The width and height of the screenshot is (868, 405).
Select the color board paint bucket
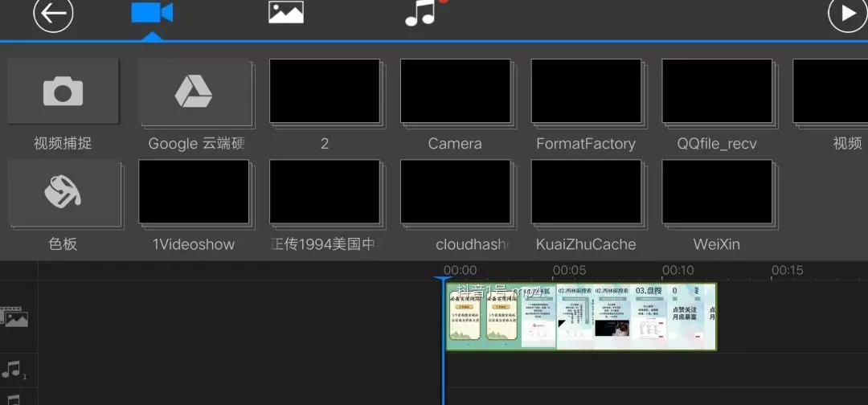pyautogui.click(x=63, y=192)
